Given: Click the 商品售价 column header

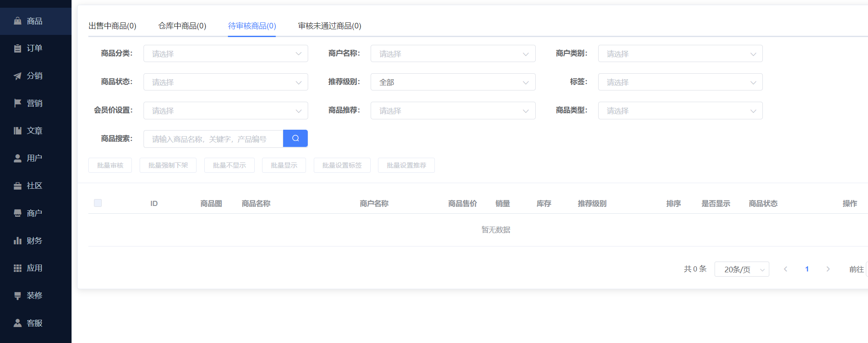Looking at the screenshot, I should click(x=462, y=203).
